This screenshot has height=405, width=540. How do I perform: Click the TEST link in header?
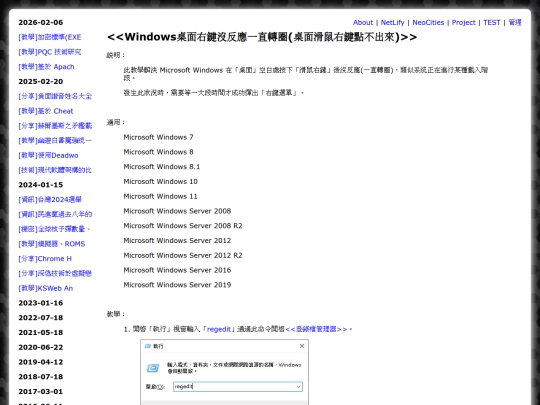491,22
